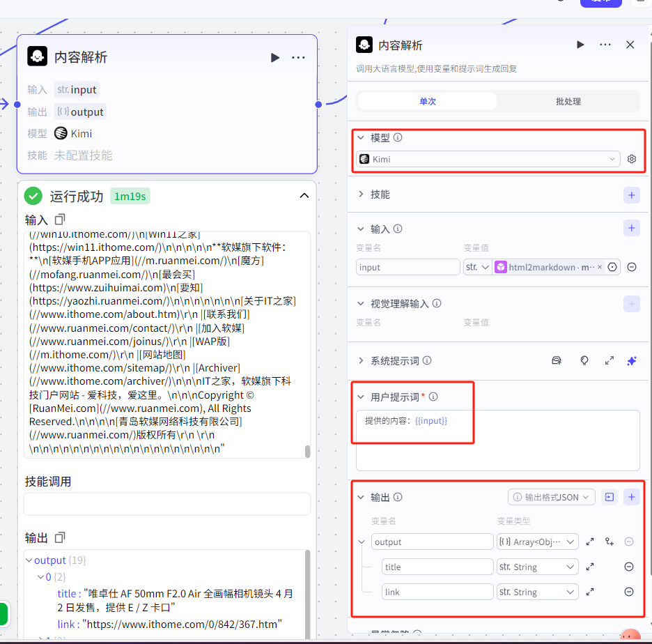Click the output tag on canvas card
The image size is (652, 644).
(x=80, y=112)
